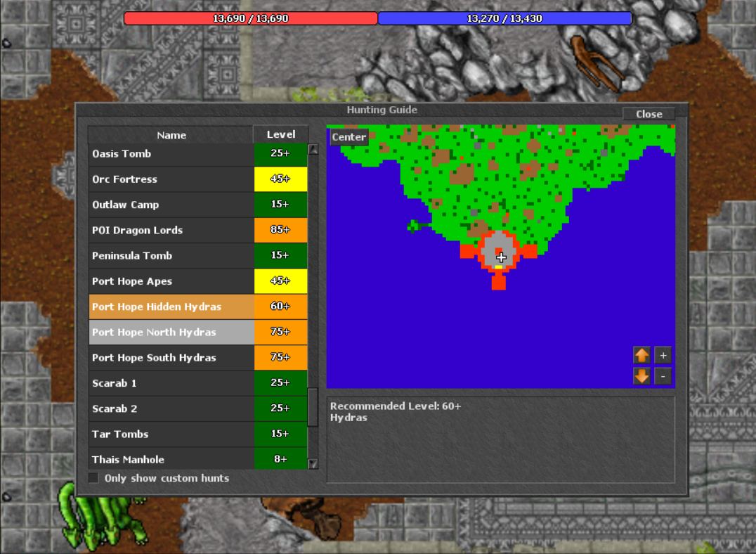The image size is (756, 554).
Task: Select the Port Hope Hidden Hydras hunt
Action: (x=198, y=307)
